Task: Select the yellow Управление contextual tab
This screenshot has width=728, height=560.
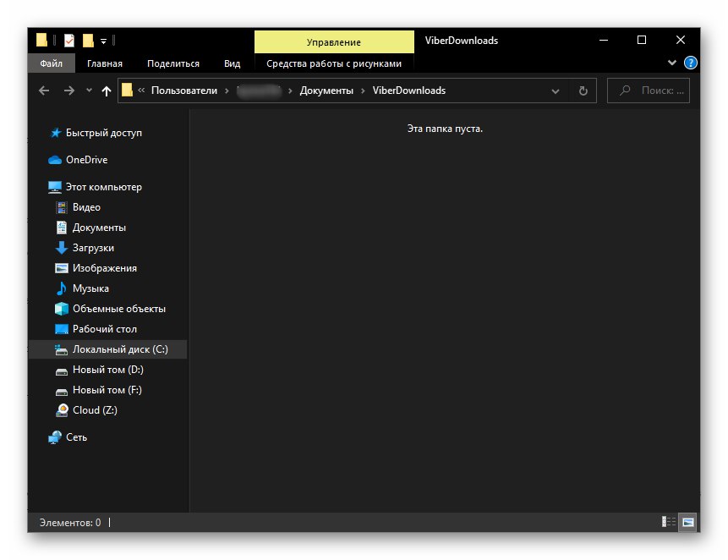Action: [x=334, y=42]
